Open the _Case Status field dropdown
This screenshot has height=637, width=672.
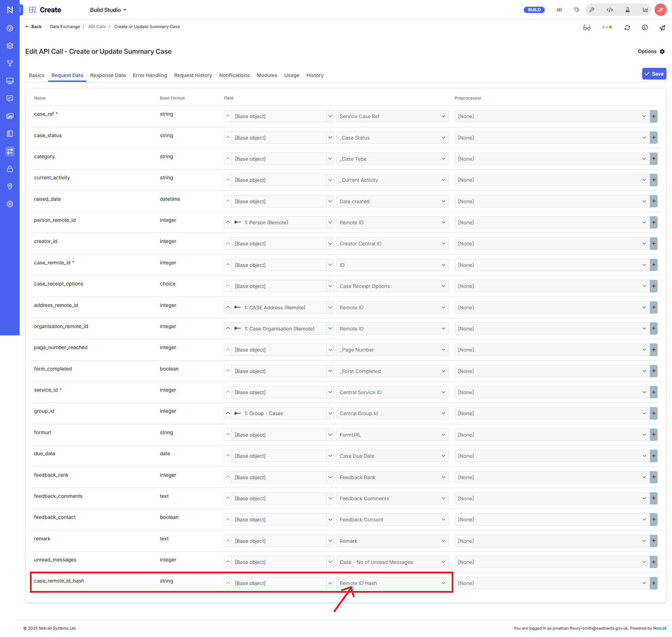pyautogui.click(x=393, y=138)
